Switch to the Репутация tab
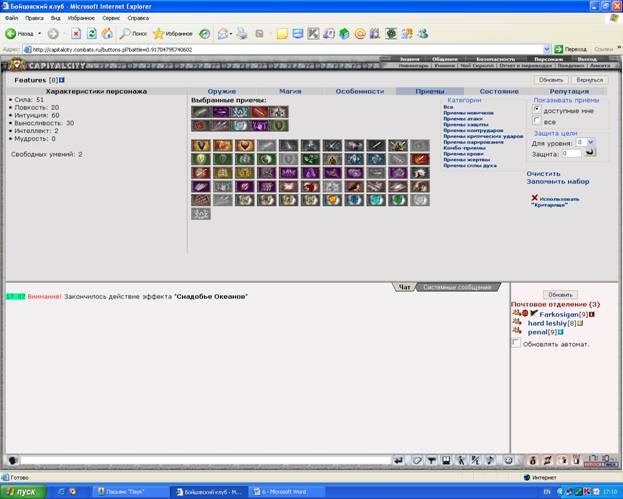Viewport: 623px width, 499px height. tap(569, 91)
